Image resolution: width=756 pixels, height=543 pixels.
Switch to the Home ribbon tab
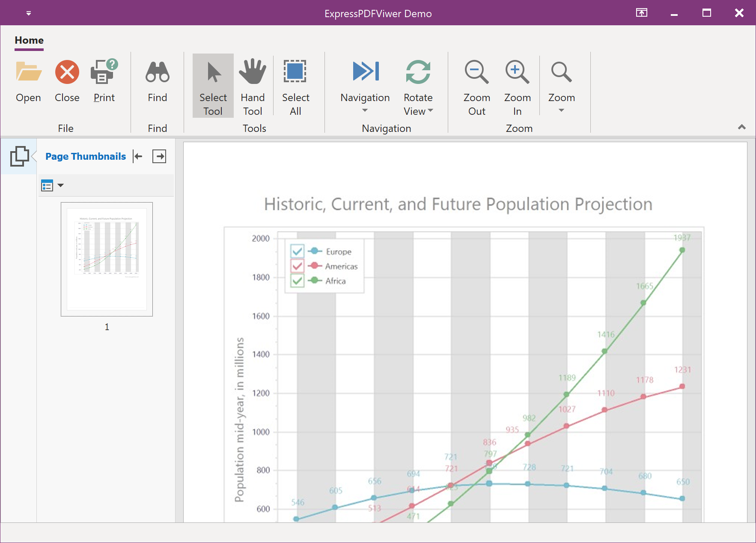coord(29,40)
